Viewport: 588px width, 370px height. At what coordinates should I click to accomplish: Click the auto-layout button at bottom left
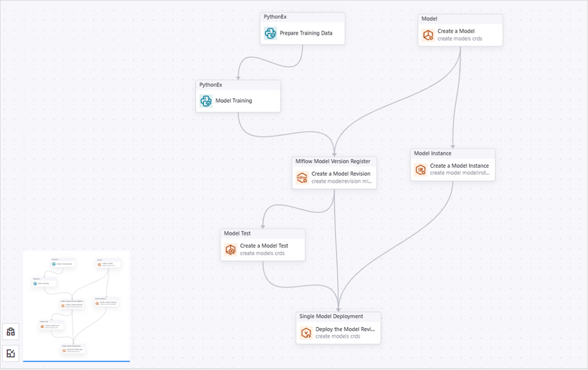click(x=11, y=332)
